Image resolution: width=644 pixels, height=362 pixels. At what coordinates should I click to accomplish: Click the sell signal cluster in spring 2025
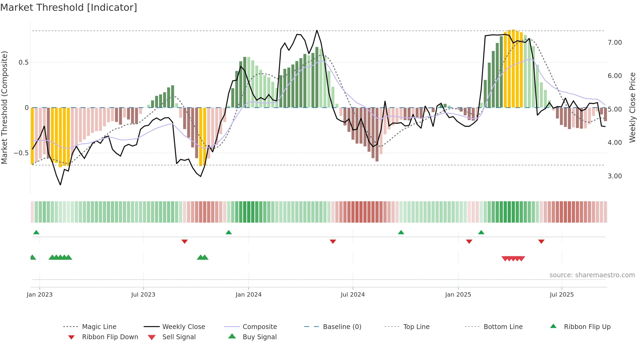point(513,258)
